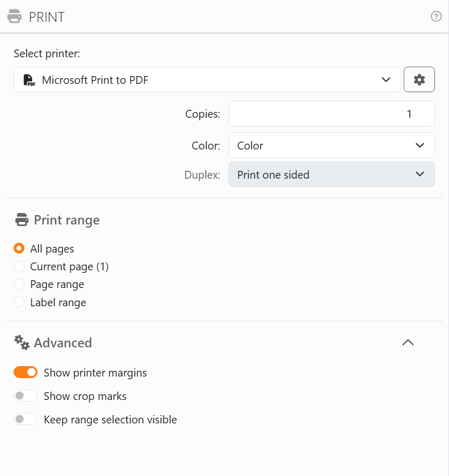Click the PDF file icon in printer selector
449x476 pixels.
[x=30, y=80]
